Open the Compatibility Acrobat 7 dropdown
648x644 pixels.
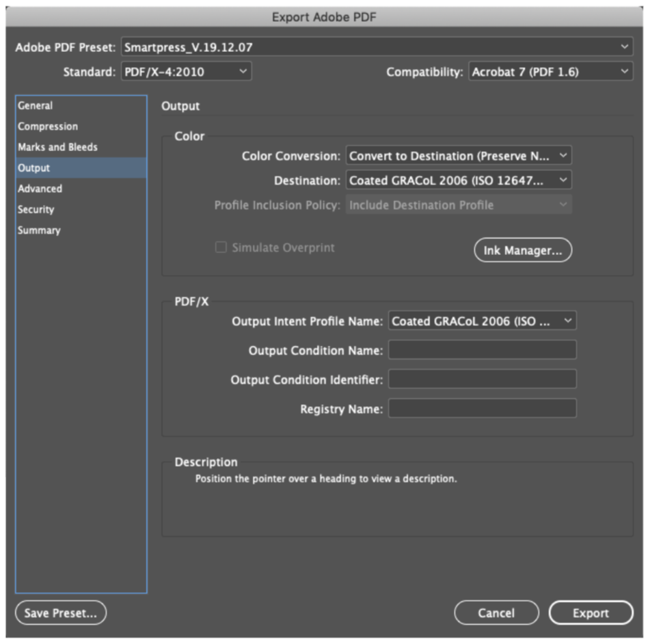coord(550,72)
